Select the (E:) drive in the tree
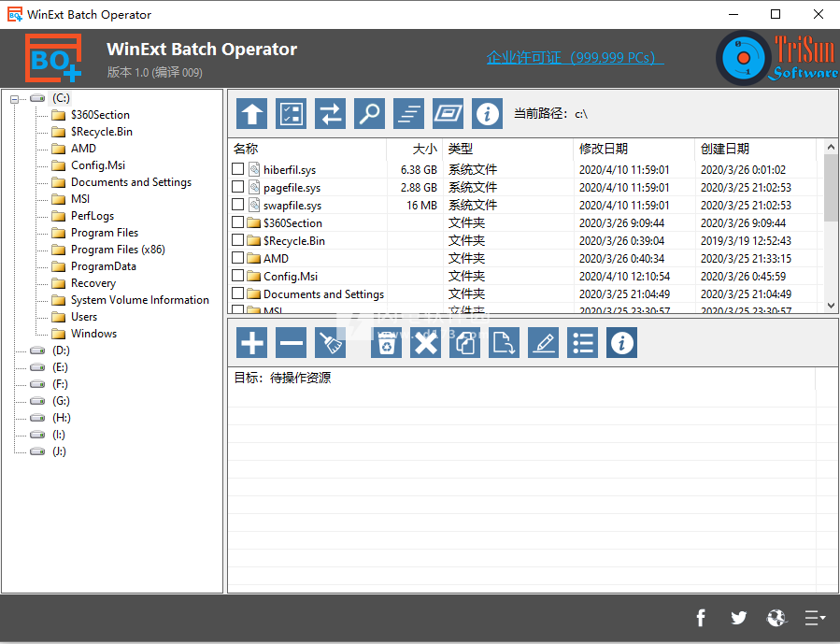The width and height of the screenshot is (840, 644). (60, 367)
